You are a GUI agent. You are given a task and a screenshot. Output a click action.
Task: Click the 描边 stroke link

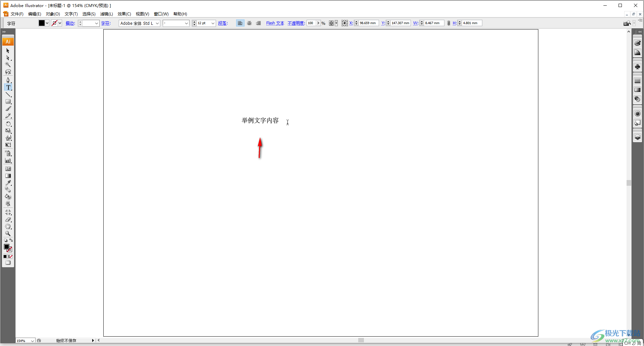(x=70, y=23)
